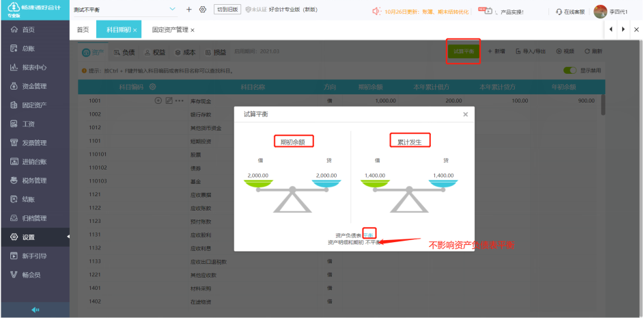Click the 试算平衡 button

[x=463, y=51]
